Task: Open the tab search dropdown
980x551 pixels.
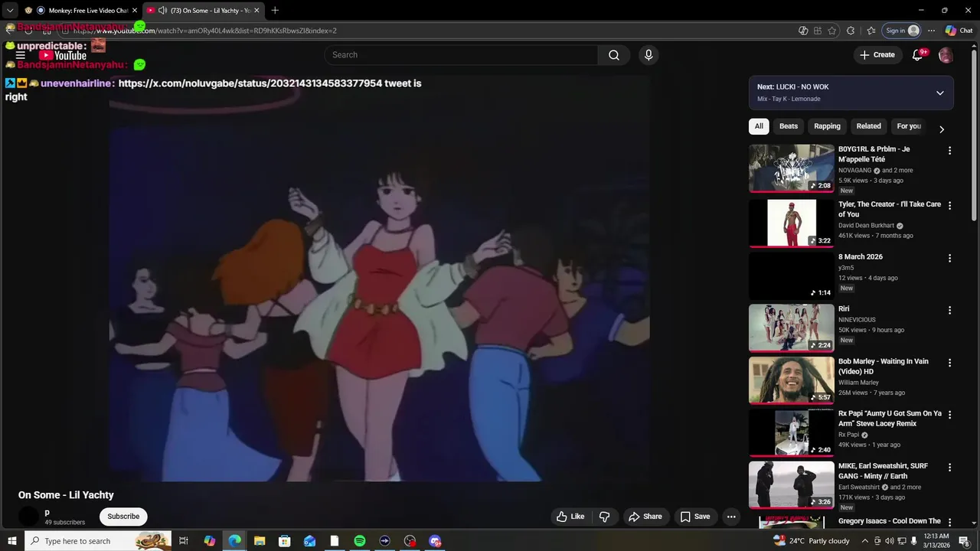Action: pyautogui.click(x=10, y=11)
